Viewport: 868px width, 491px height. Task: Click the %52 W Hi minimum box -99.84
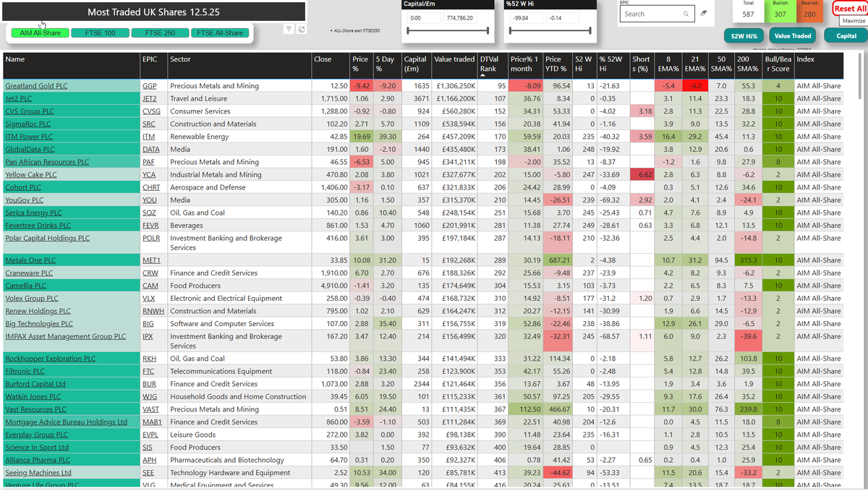(x=525, y=17)
